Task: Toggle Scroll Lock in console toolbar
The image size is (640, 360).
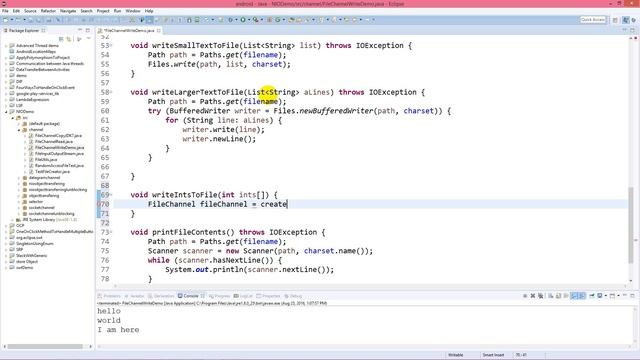Action: tap(558, 296)
